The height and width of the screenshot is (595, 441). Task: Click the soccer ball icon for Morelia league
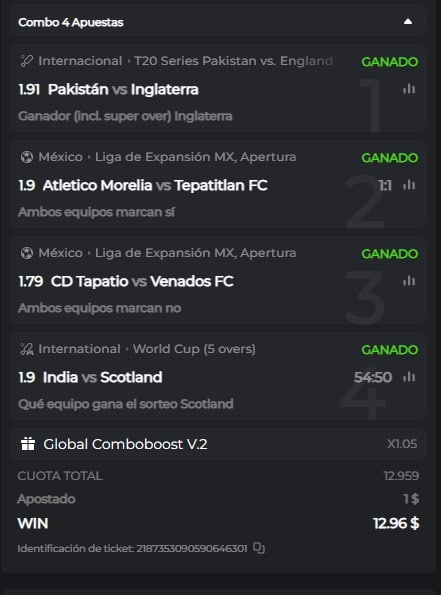(x=27, y=157)
